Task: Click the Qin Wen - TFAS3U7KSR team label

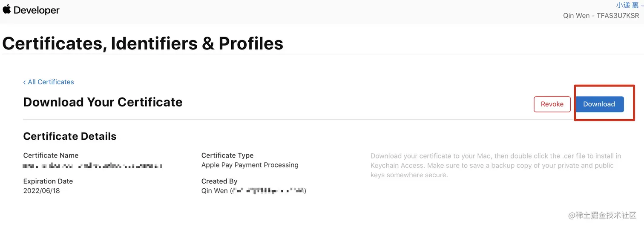Action: (x=601, y=16)
